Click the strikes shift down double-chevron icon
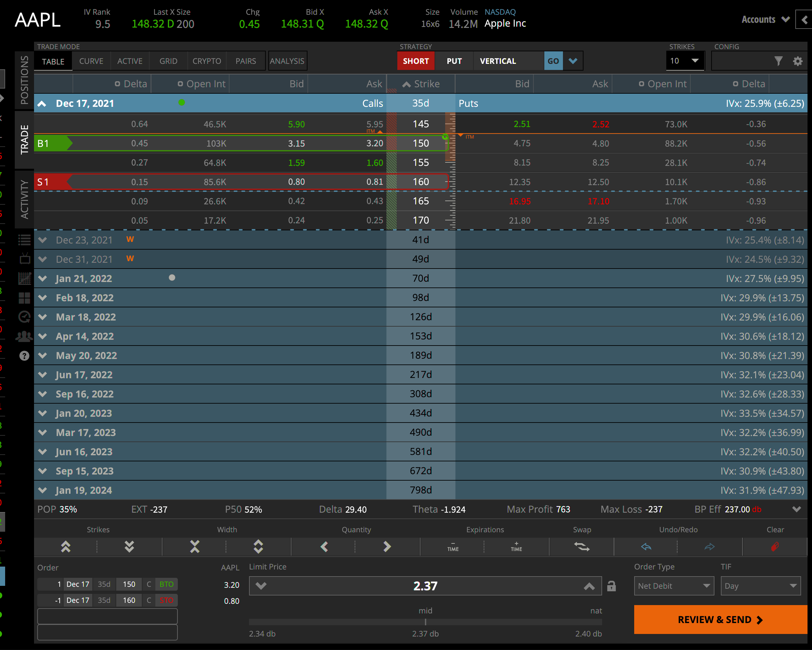The image size is (812, 650). click(129, 546)
